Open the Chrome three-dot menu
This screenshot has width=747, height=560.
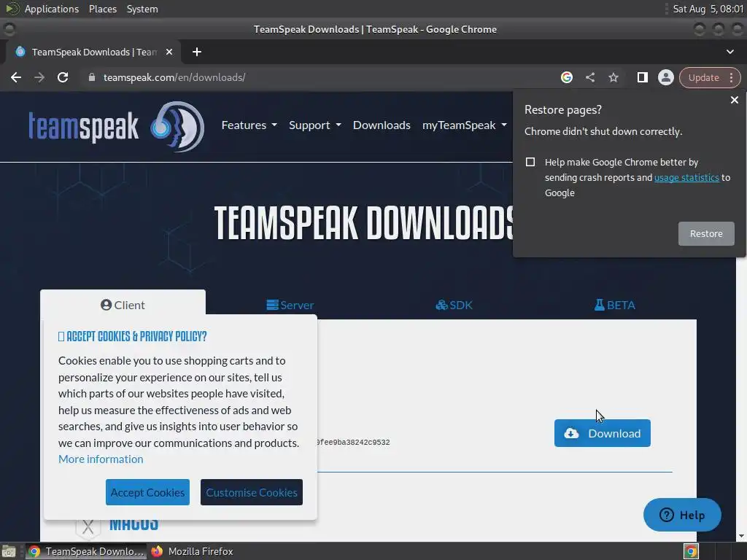point(731,77)
